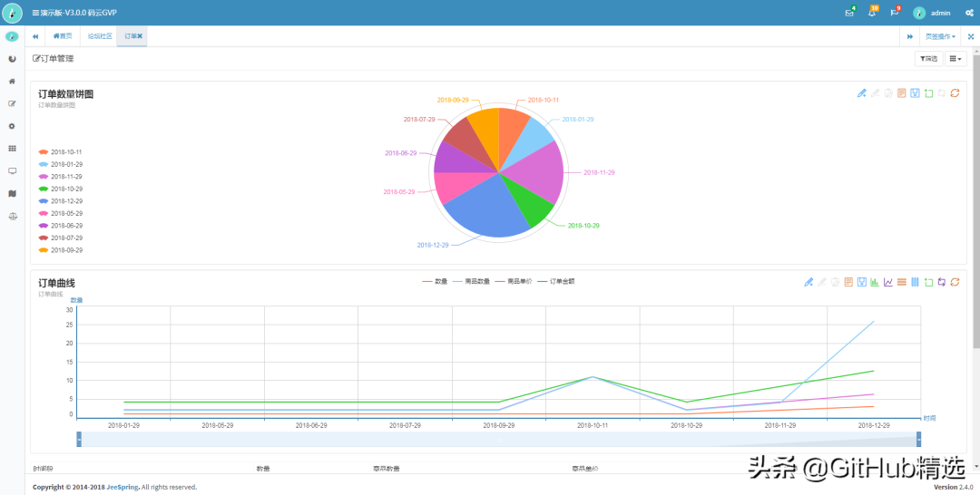Open the edit pencil icon in sidebar

click(12, 103)
